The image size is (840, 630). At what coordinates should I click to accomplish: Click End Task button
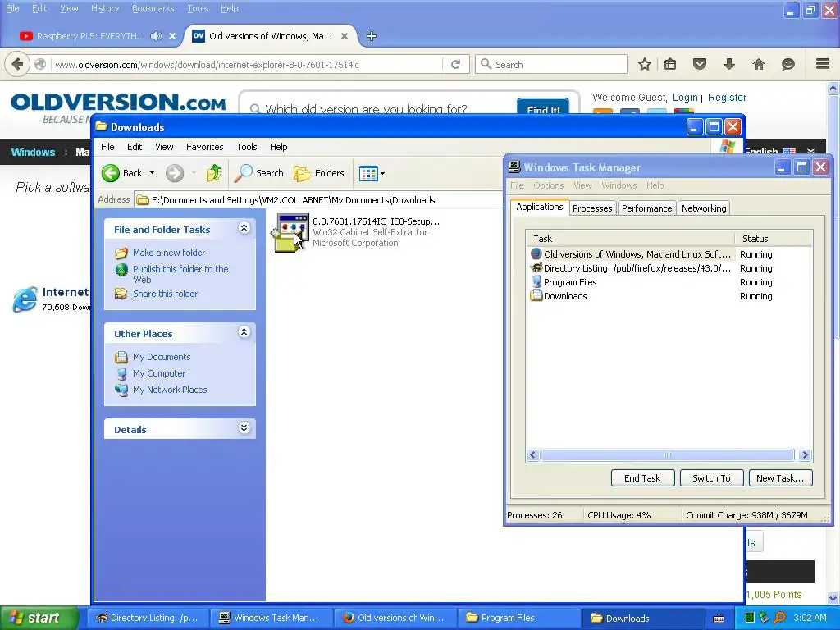(x=642, y=478)
